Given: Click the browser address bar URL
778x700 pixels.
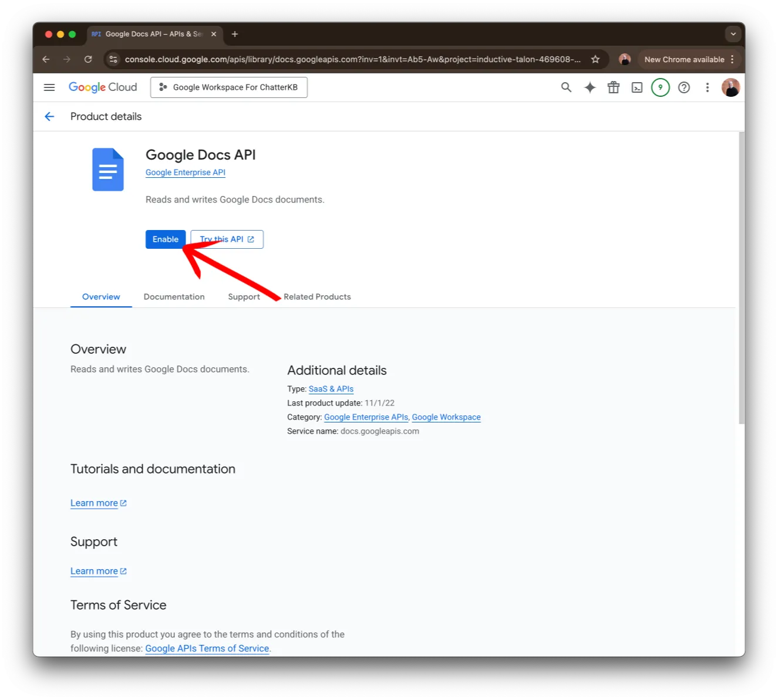Looking at the screenshot, I should [x=352, y=59].
